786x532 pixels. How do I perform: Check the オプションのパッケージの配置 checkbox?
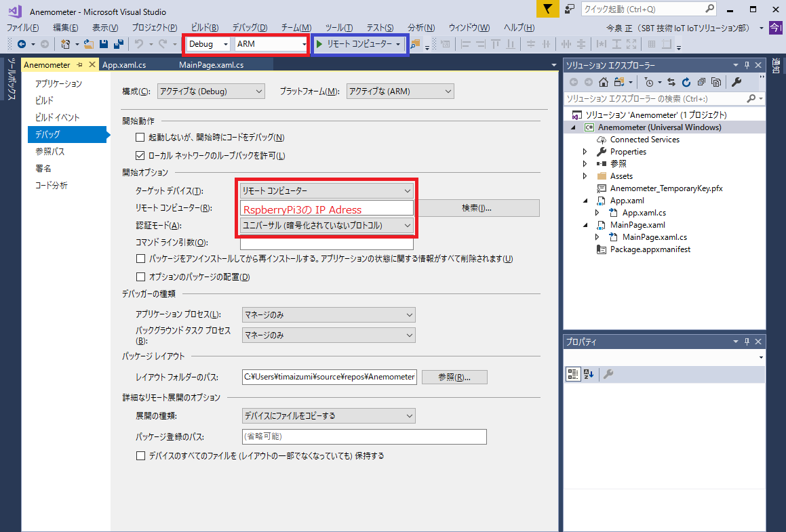[x=140, y=277]
